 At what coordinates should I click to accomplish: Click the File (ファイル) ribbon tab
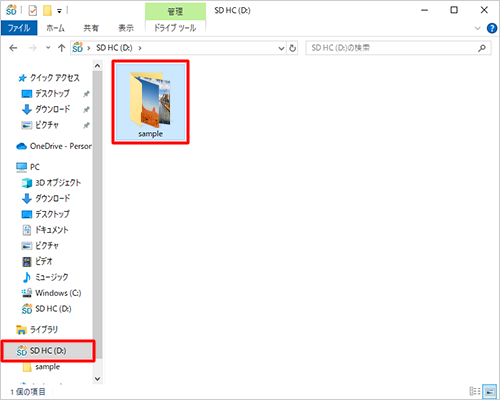tap(19, 28)
